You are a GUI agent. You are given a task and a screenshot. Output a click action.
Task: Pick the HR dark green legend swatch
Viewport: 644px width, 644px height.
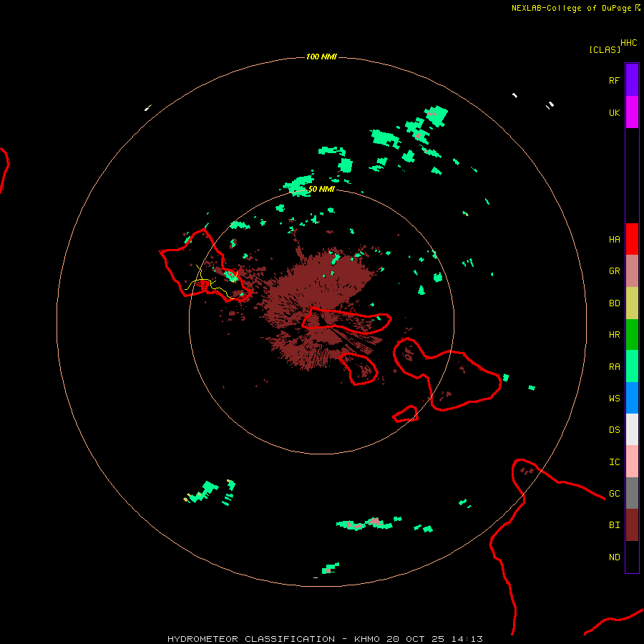point(632,335)
